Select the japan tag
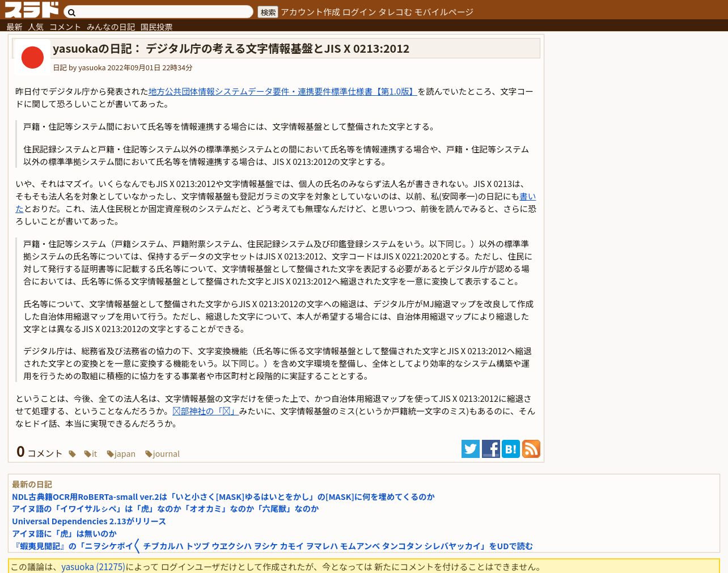The image size is (728, 573). point(121,453)
